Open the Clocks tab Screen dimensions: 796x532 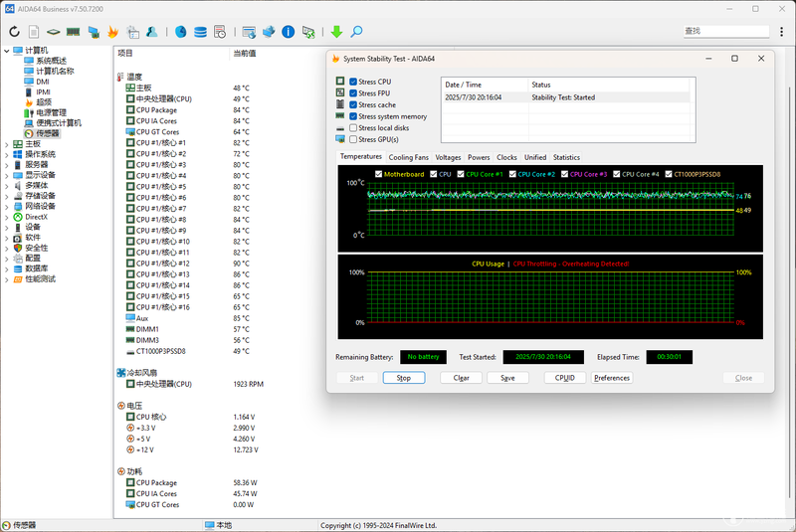506,157
